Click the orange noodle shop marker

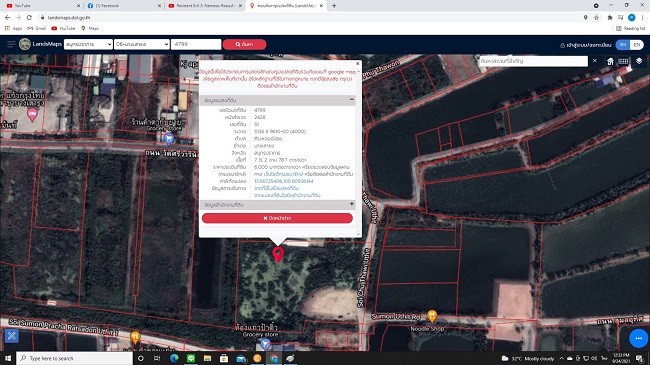click(x=432, y=316)
